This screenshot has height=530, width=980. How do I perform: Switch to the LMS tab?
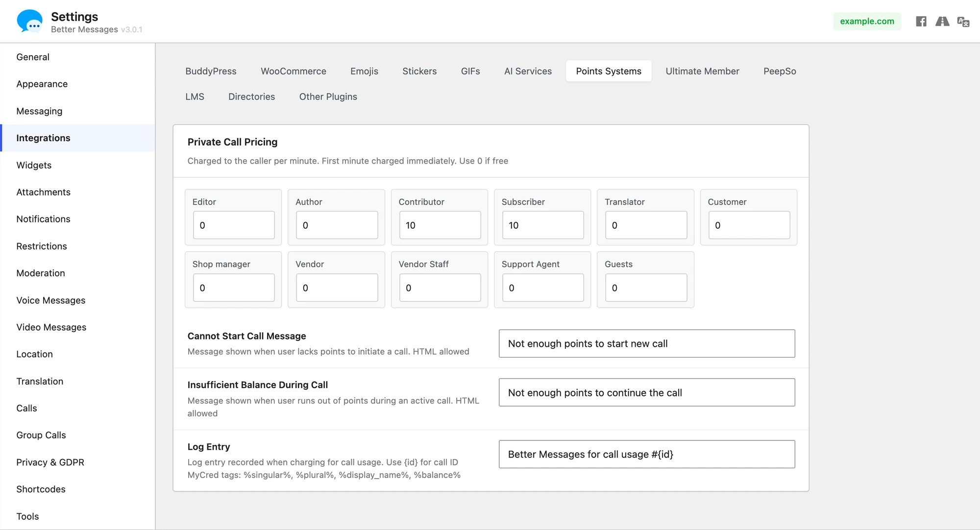[195, 96]
